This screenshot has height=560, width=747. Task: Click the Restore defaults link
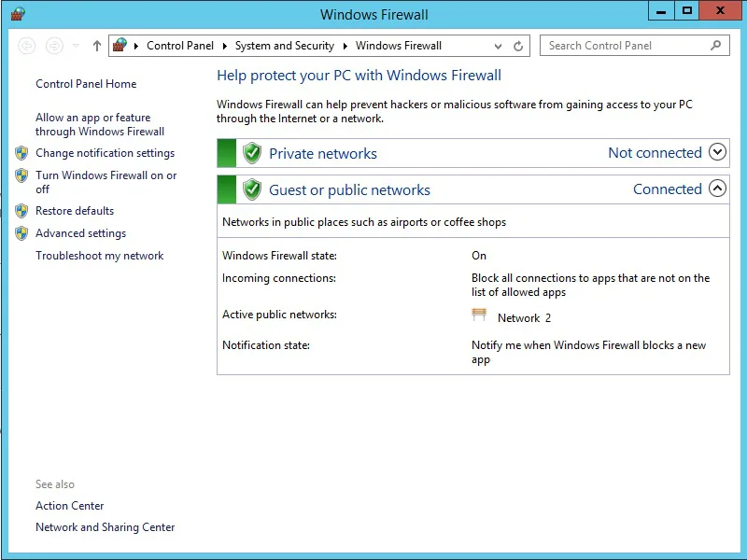pyautogui.click(x=75, y=211)
